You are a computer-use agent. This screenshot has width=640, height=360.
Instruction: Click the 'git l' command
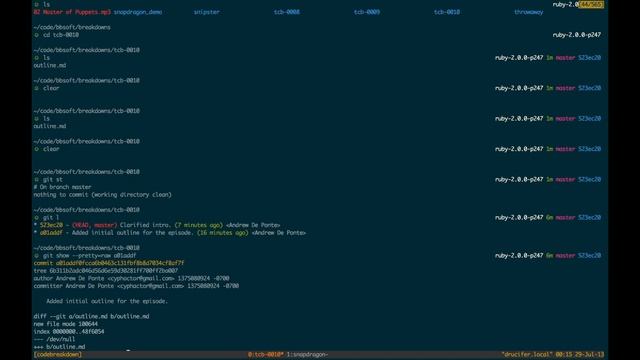(x=51, y=218)
